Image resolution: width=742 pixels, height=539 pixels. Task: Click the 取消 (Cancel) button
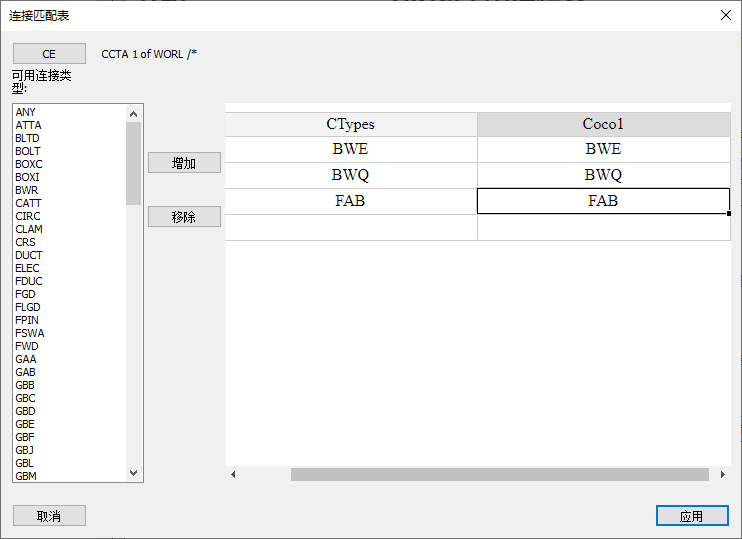[x=49, y=516]
